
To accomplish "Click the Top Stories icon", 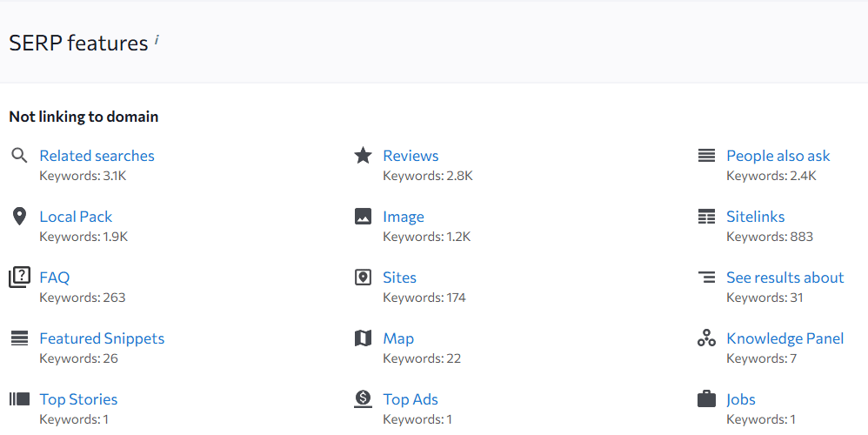I will (19, 399).
